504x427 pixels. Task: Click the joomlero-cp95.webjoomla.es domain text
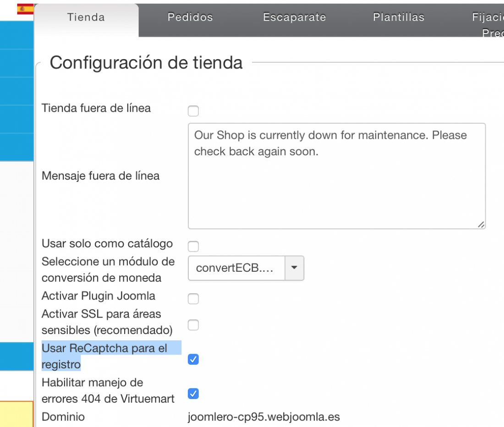(263, 417)
